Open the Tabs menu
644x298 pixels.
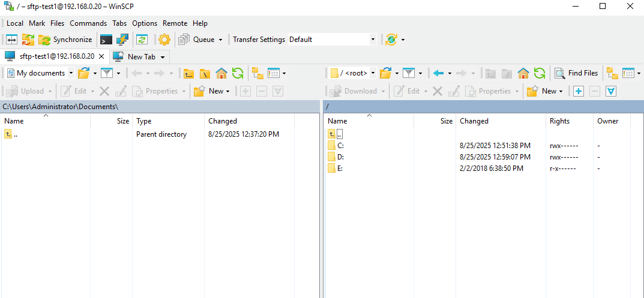(119, 23)
